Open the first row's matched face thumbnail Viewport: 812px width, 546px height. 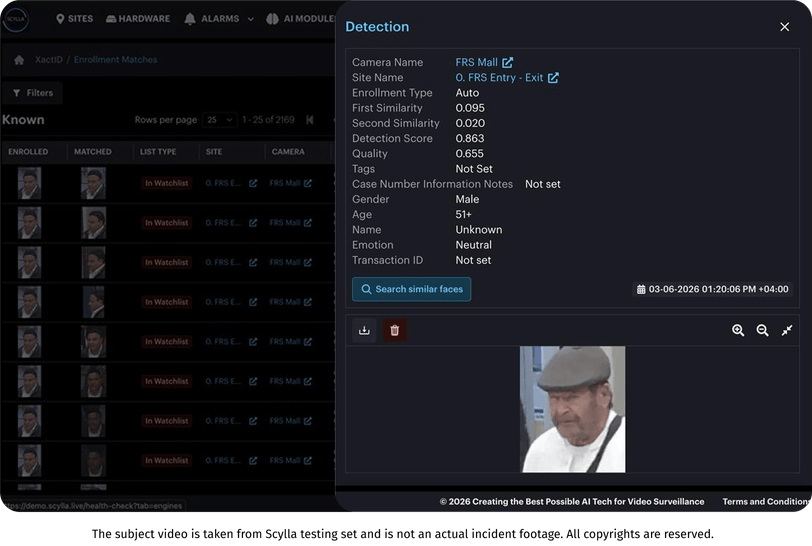point(93,183)
